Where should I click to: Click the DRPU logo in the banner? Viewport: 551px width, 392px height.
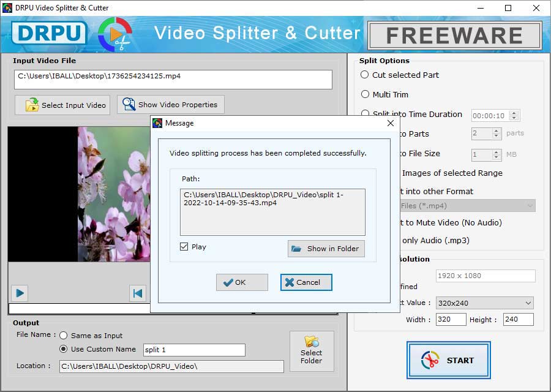click(x=49, y=34)
